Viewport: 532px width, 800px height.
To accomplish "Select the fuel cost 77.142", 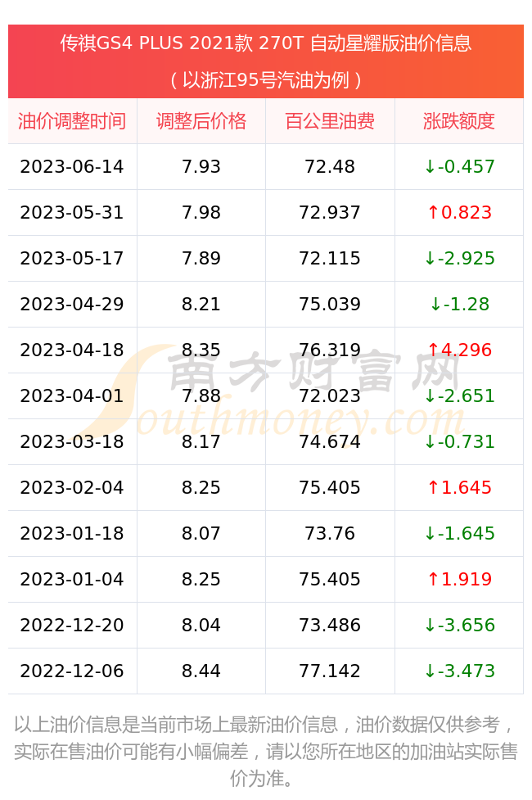I will pyautogui.click(x=330, y=672).
